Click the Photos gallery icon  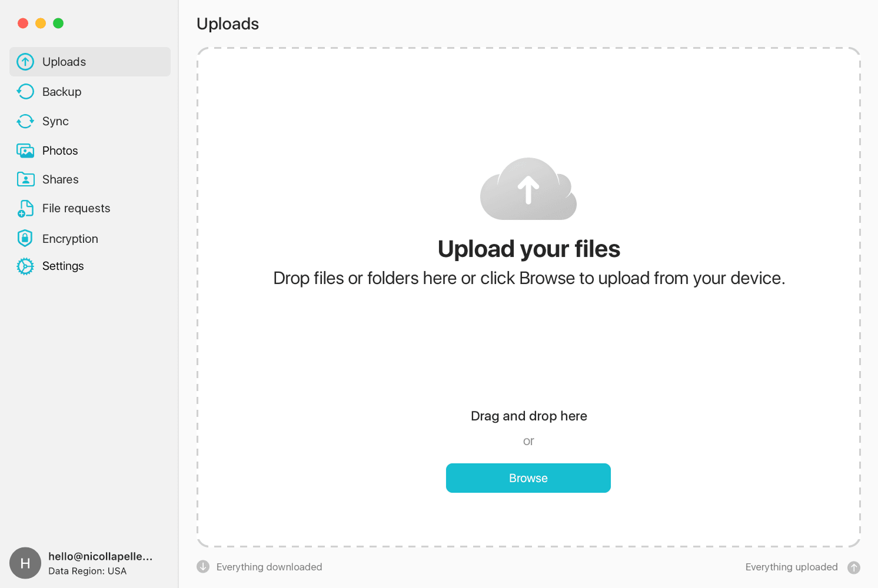click(x=25, y=151)
